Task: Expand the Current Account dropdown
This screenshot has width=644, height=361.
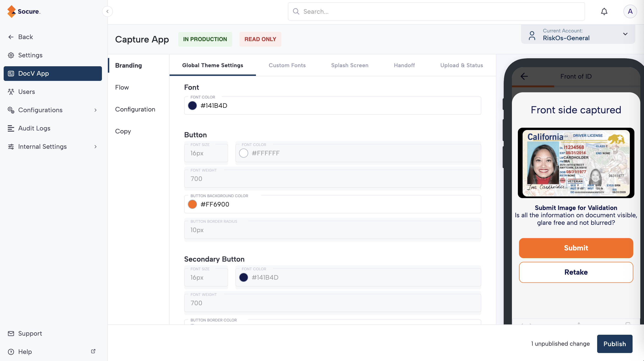Action: (x=625, y=34)
